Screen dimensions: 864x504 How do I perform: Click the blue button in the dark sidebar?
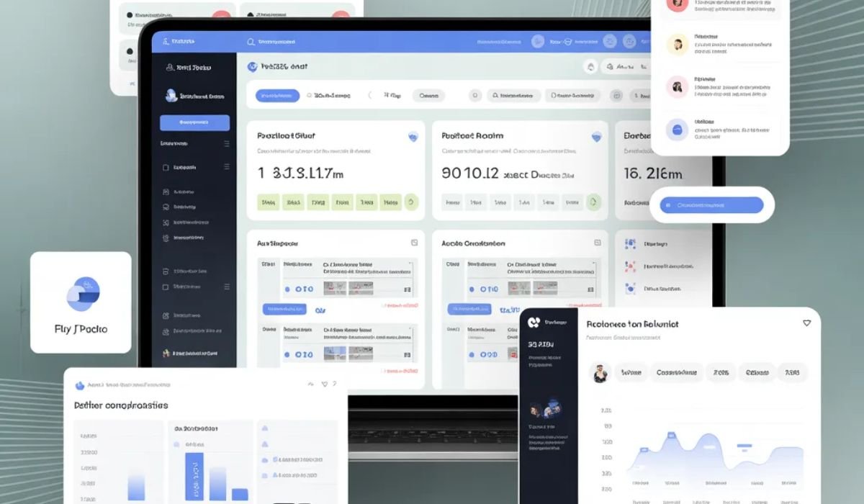pyautogui.click(x=194, y=122)
